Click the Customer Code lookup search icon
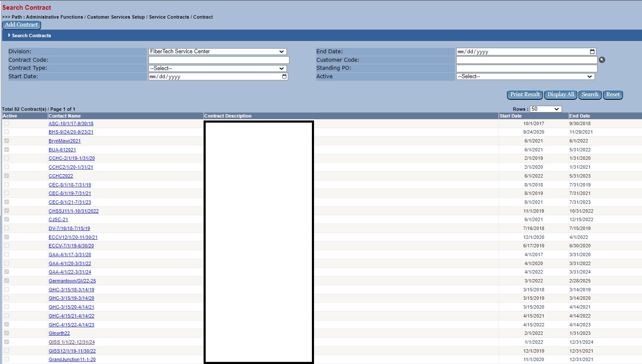The width and height of the screenshot is (642, 364). point(602,60)
